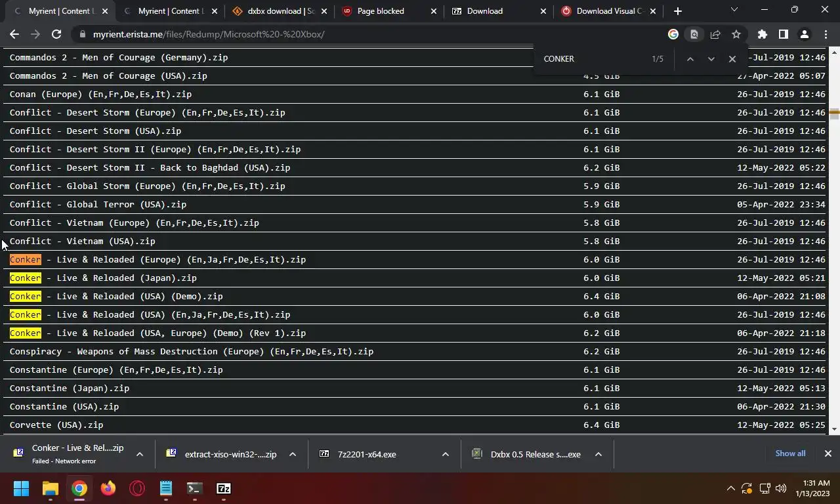This screenshot has height=504, width=840.
Task: Open Conspiracy - Weapons of Mass Destruction link
Action: (x=192, y=351)
